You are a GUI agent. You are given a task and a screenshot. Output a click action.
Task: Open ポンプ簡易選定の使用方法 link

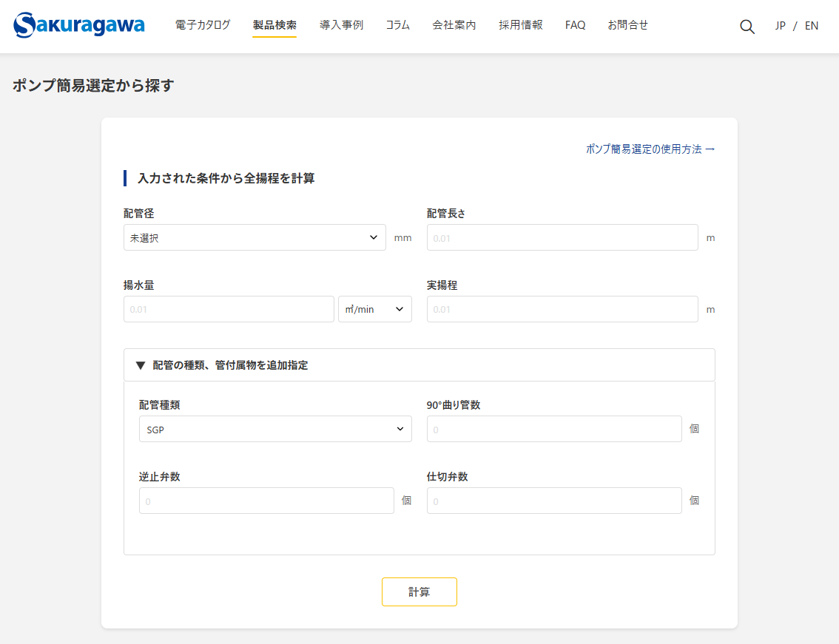(x=650, y=149)
